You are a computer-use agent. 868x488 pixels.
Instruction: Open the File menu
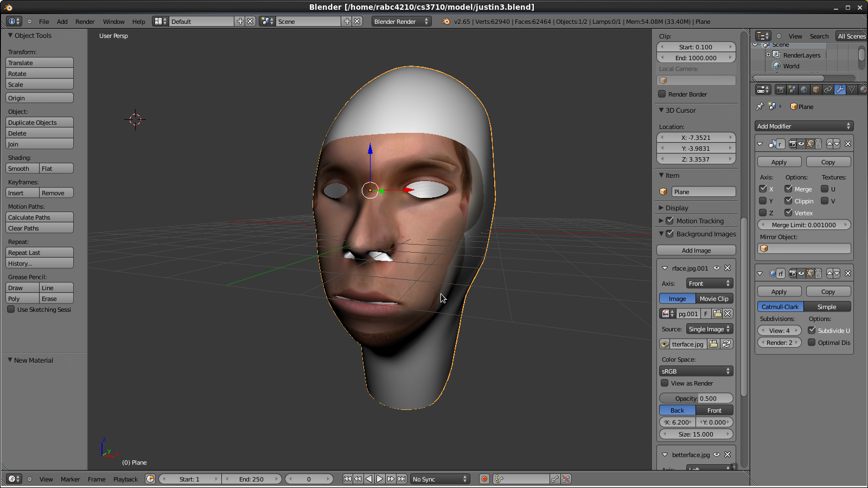tap(44, 22)
